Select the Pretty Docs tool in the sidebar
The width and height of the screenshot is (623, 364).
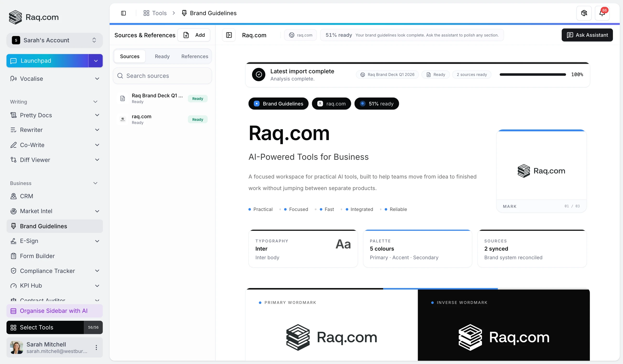(37, 115)
